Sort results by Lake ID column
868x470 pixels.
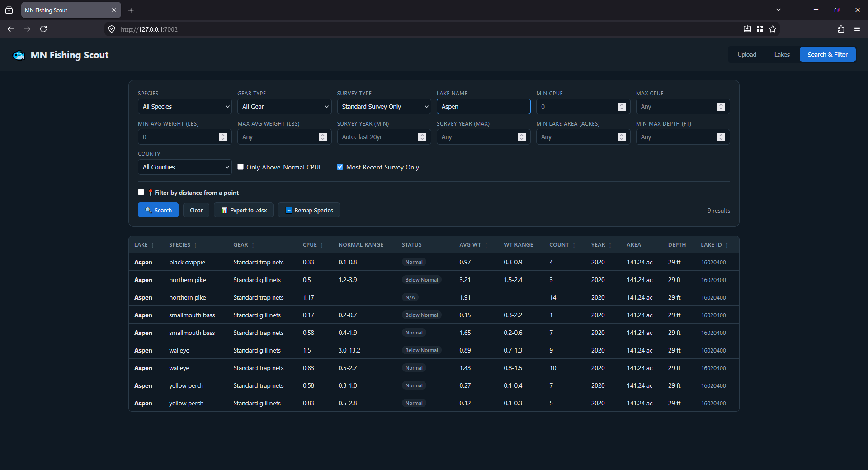[x=714, y=245]
